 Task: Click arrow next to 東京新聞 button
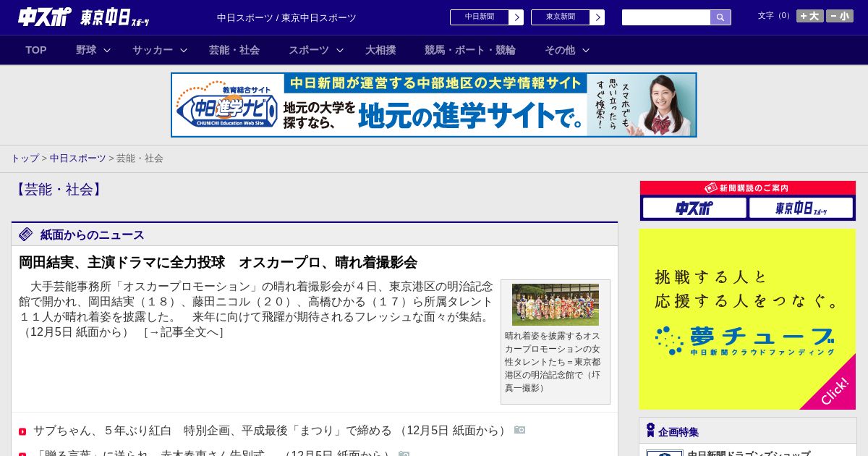[x=597, y=17]
